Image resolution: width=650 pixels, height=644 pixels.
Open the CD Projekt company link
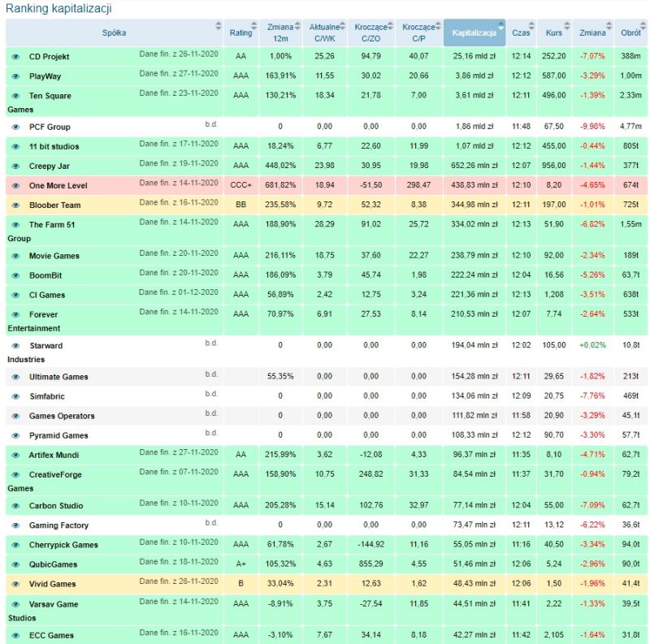(49, 57)
